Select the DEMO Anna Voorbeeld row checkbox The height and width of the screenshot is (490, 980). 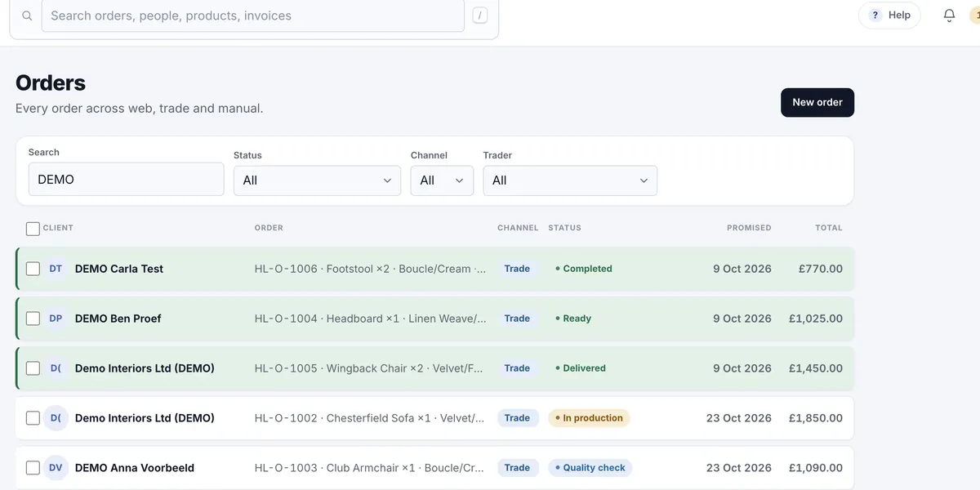[33, 468]
